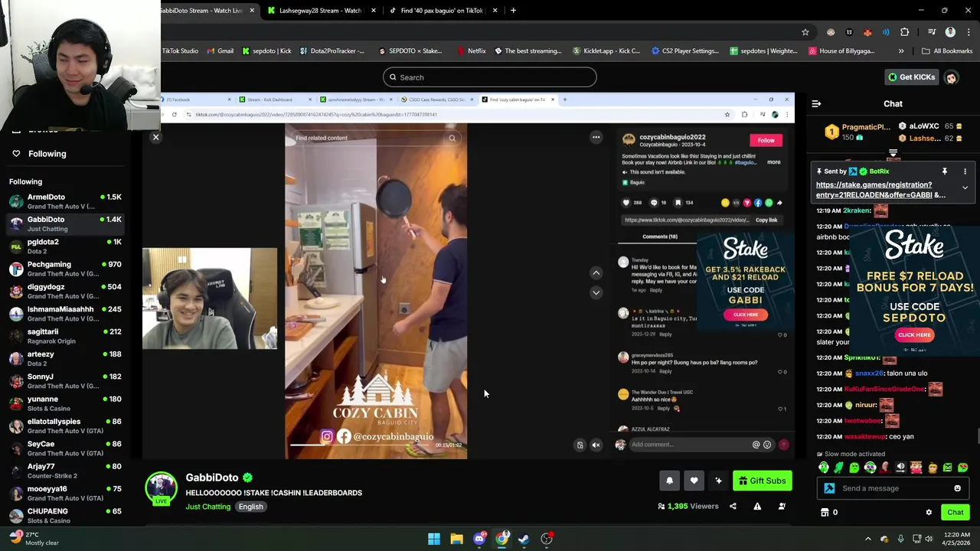This screenshot has width=980, height=551.
Task: Toggle microphone icon in system tray
Action: (900, 539)
